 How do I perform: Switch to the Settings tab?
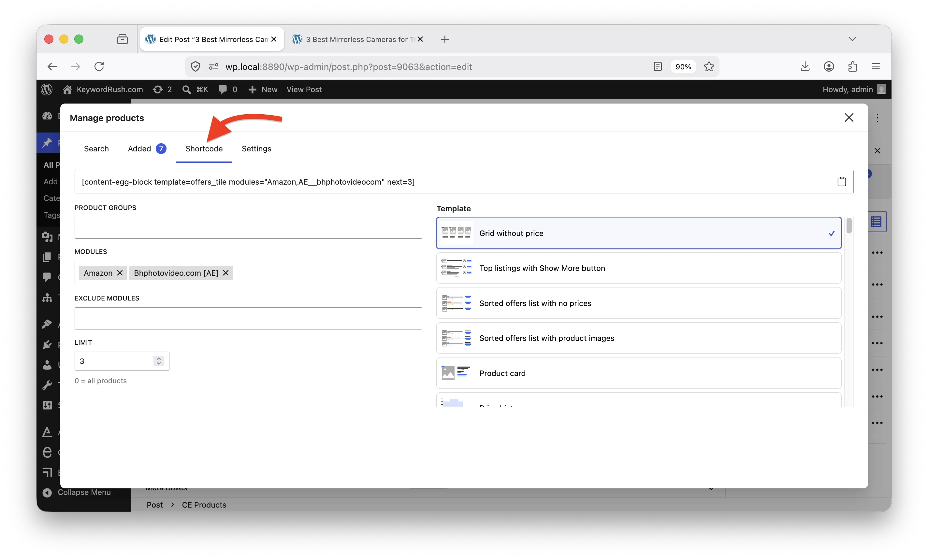pyautogui.click(x=256, y=149)
